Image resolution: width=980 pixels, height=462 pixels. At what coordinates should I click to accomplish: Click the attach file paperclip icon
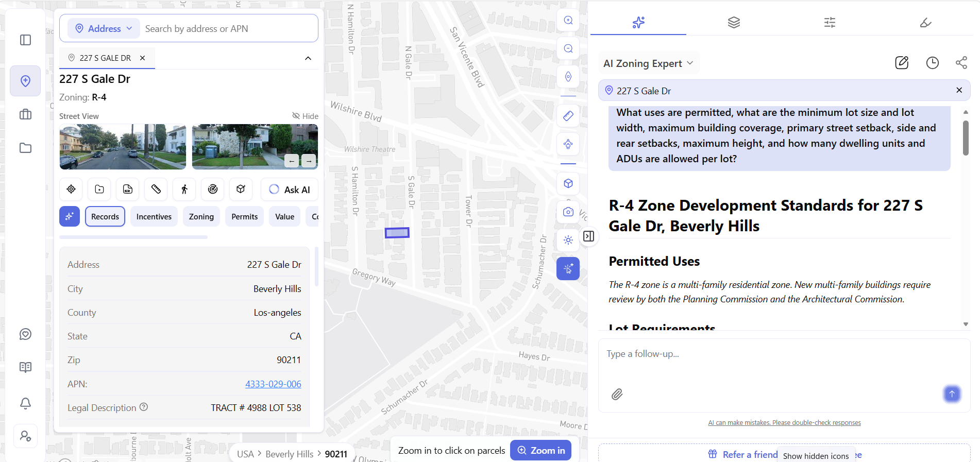(x=617, y=395)
